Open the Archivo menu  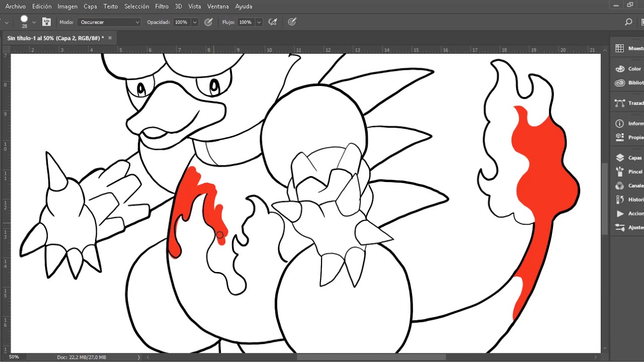[16, 7]
